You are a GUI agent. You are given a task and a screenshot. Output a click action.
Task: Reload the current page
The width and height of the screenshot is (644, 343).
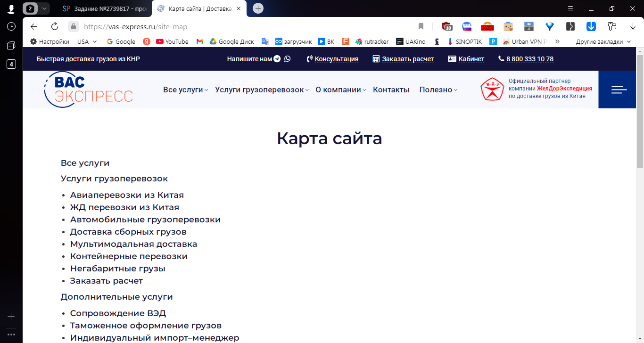pos(54,26)
